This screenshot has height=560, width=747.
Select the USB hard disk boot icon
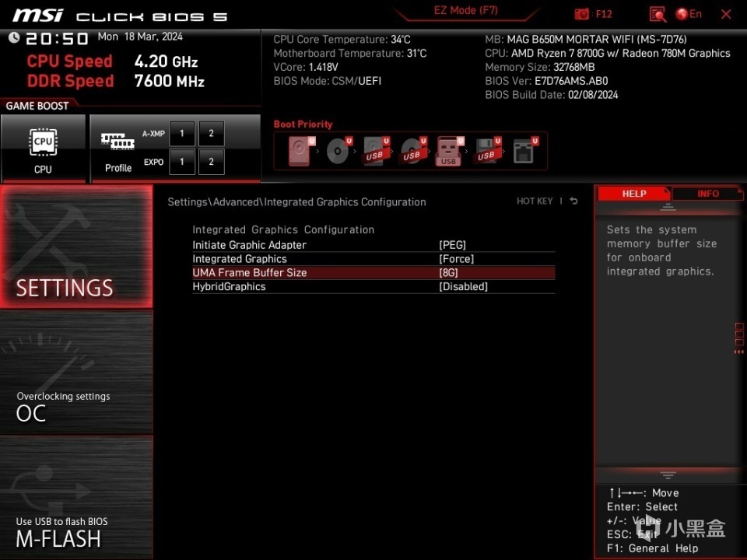[376, 151]
